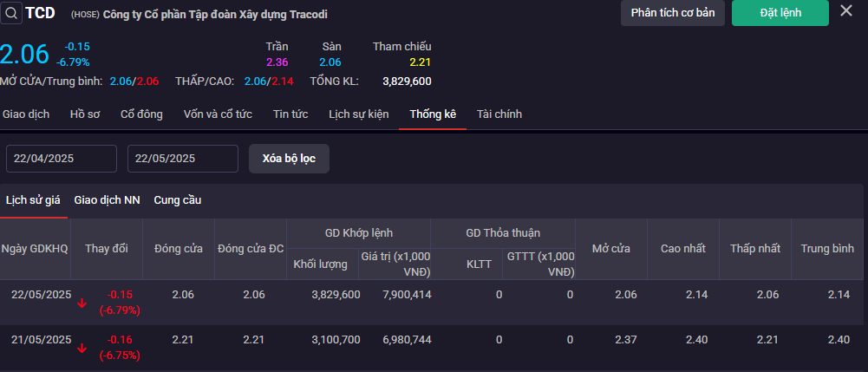The width and height of the screenshot is (868, 372).
Task: Click red down arrow in 21/05/2025 row
Action: pos(82,348)
